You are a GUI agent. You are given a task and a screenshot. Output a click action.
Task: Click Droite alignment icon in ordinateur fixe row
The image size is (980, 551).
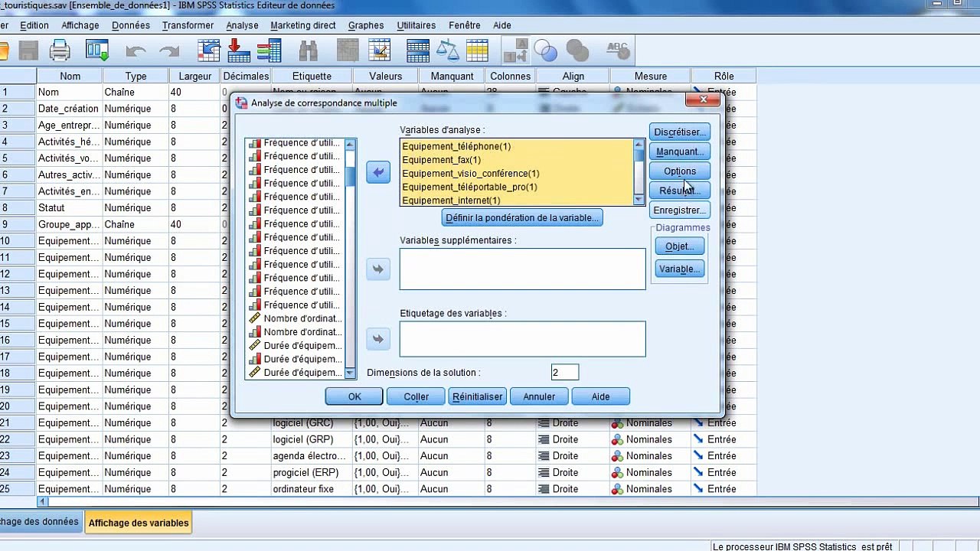tap(544, 489)
